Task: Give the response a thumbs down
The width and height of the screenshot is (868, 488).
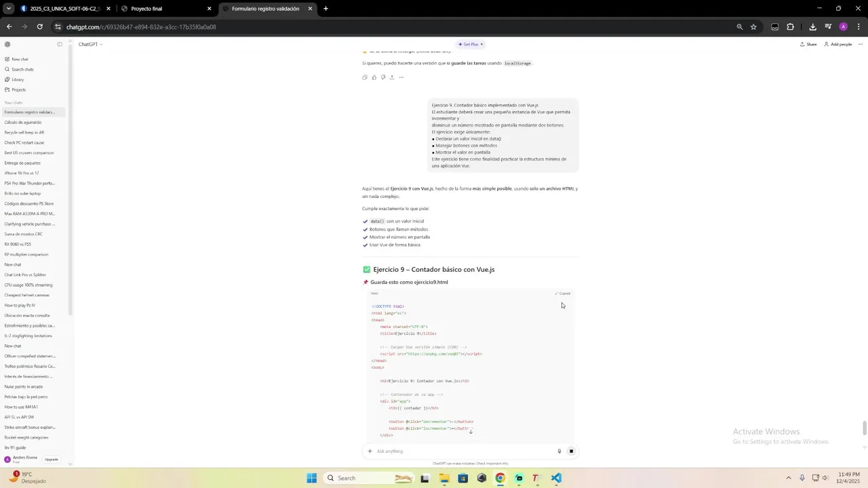Action: (382, 77)
